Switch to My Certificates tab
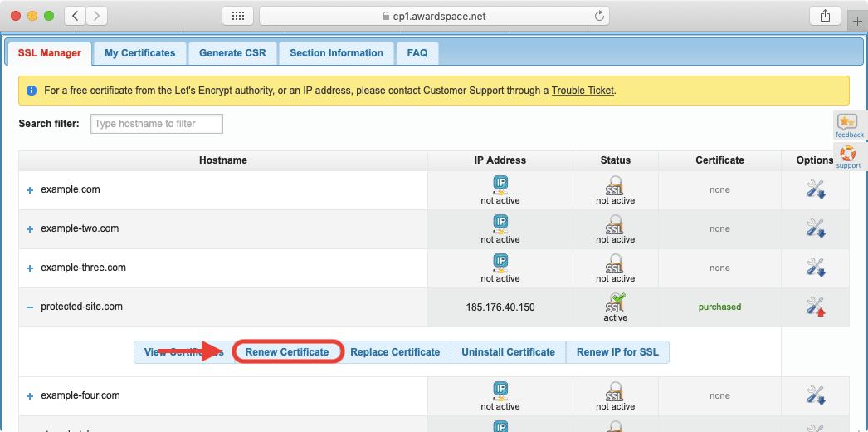 (x=139, y=53)
